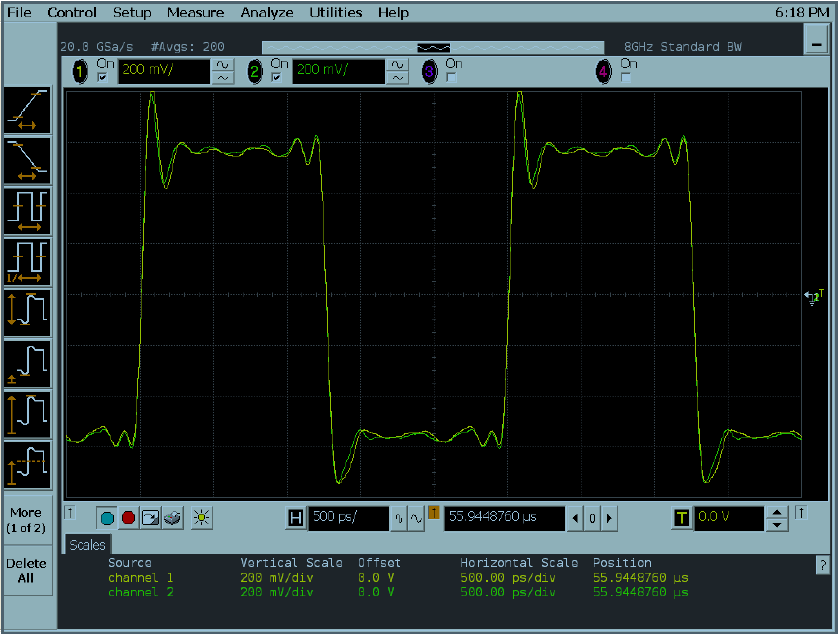Screen dimensions: 839x634
Task: Click the narrow wave horizontal scale button
Action: tap(398, 518)
